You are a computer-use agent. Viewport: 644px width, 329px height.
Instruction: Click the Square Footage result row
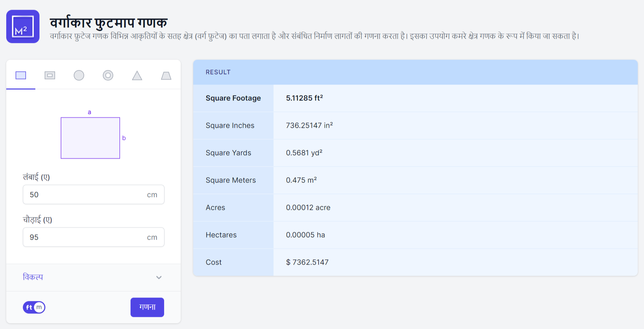click(415, 98)
